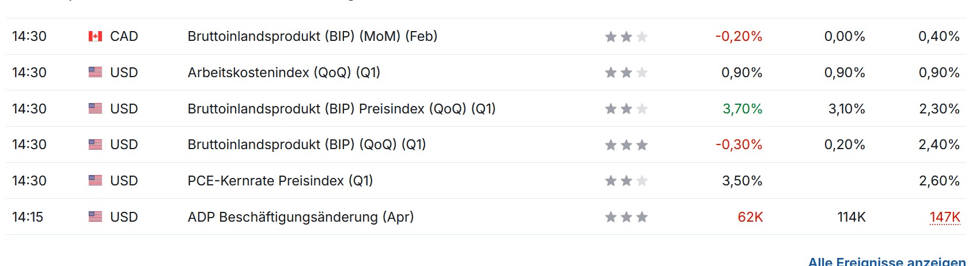Viewport: 980px width, 266px height.
Task: Click importance stars for BIP Preisindex (QoQ)
Action: click(626, 109)
